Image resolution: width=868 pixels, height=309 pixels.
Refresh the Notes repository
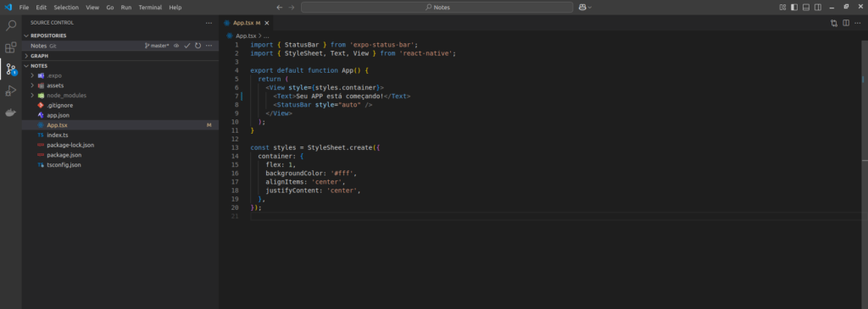198,46
